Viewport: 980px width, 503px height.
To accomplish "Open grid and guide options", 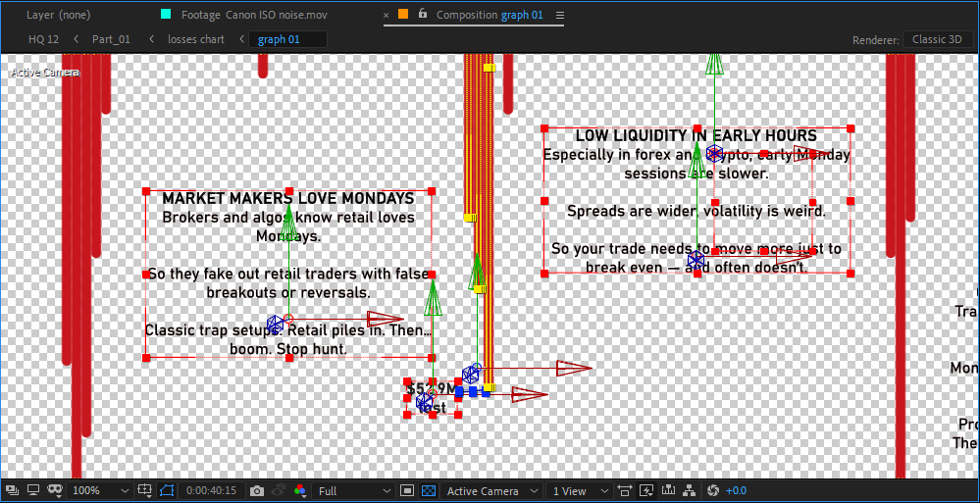I will pyautogui.click(x=145, y=491).
